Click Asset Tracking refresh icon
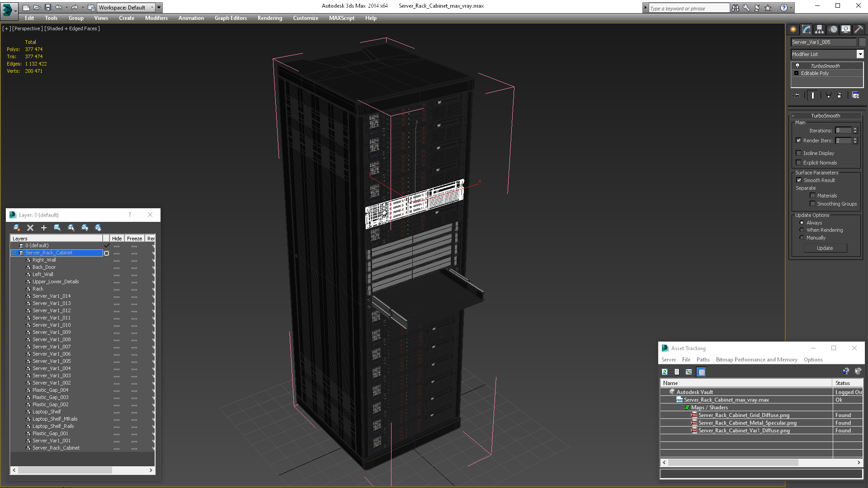This screenshot has width=868, height=488. (665, 372)
